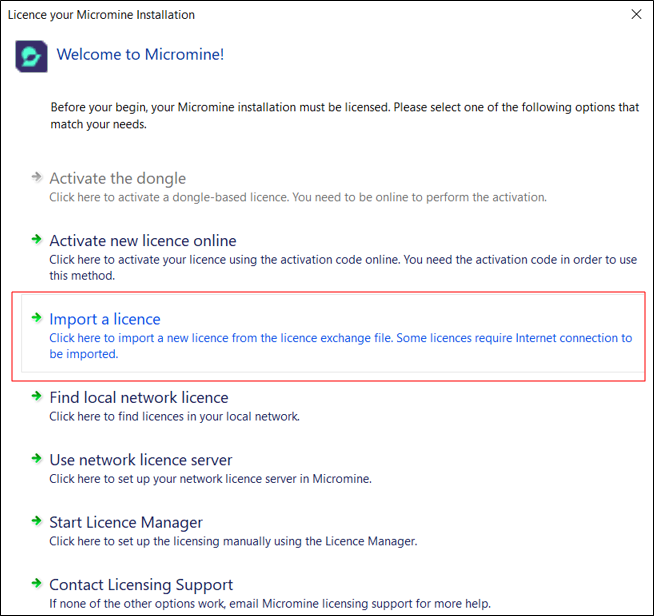This screenshot has width=654, height=616.
Task: Open the Activate the dongle option
Action: click(118, 179)
